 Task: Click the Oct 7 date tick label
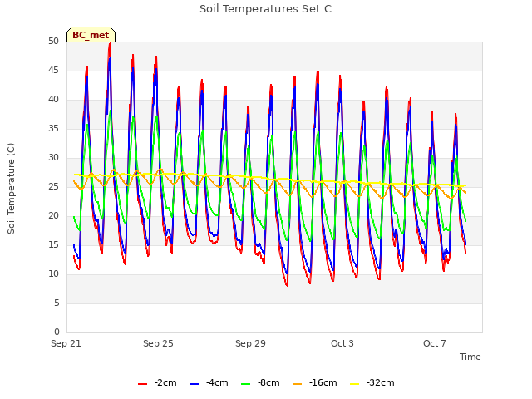434,343
